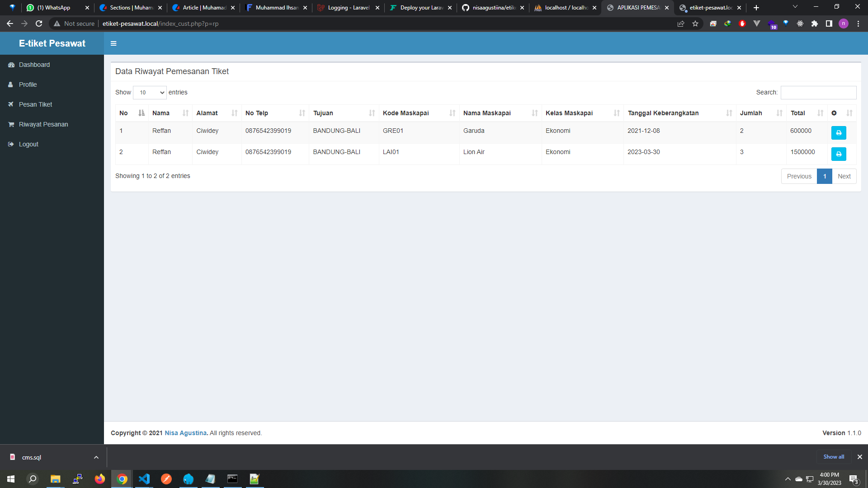Click the Not secure warning icon

(57, 23)
